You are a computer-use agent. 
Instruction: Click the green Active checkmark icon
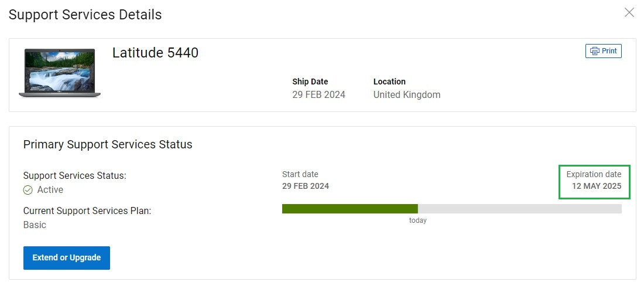pos(28,190)
